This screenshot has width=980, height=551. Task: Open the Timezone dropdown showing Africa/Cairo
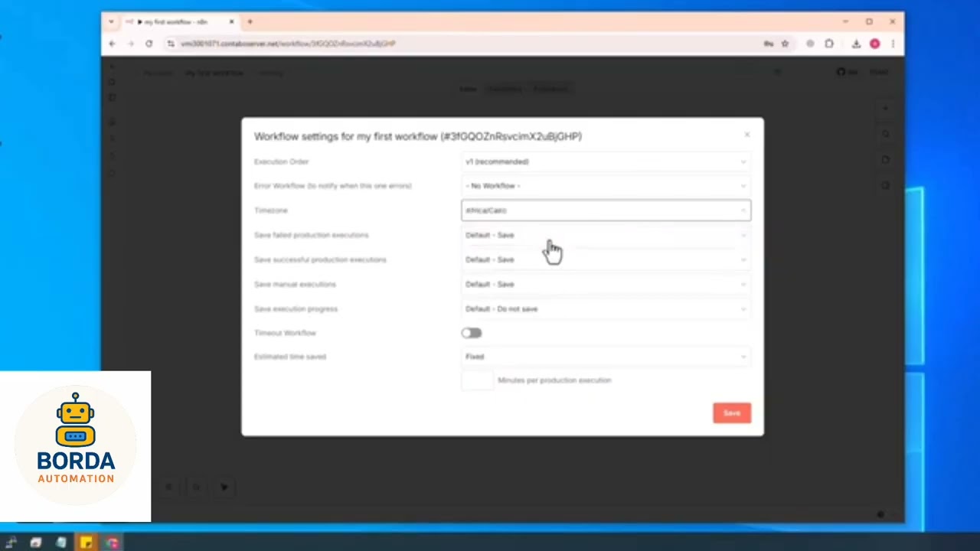tap(606, 210)
